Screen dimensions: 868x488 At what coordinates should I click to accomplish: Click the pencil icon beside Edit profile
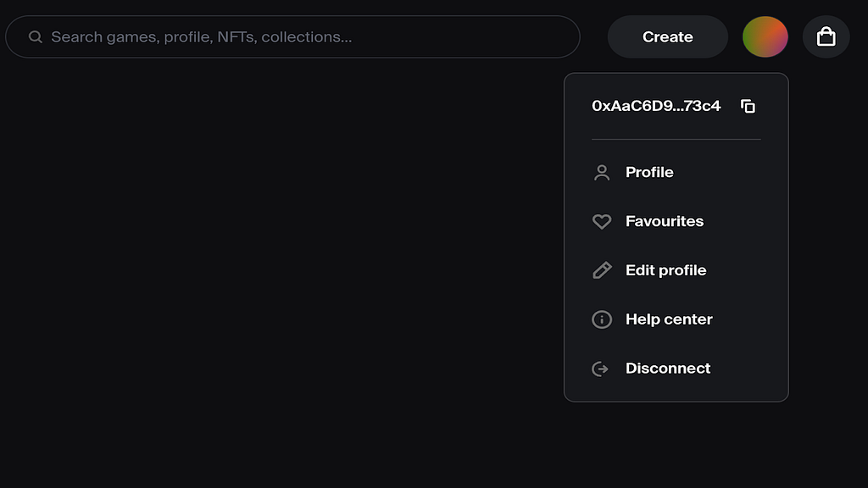point(602,270)
